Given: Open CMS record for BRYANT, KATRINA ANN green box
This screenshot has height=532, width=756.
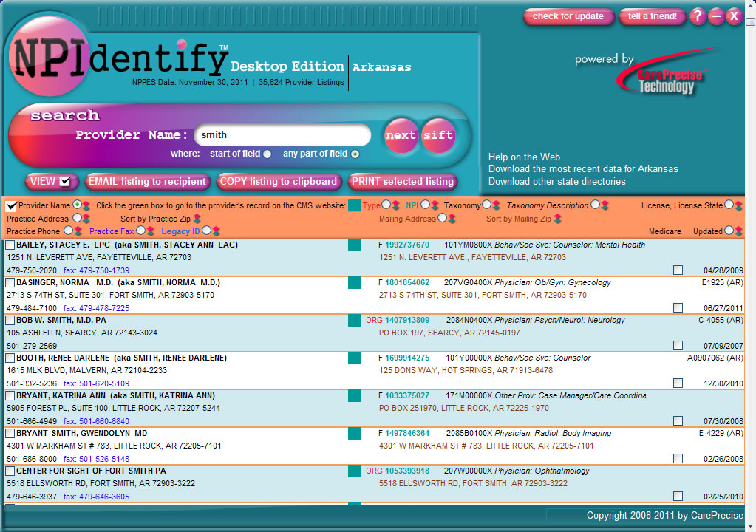Looking at the screenshot, I should tap(354, 396).
